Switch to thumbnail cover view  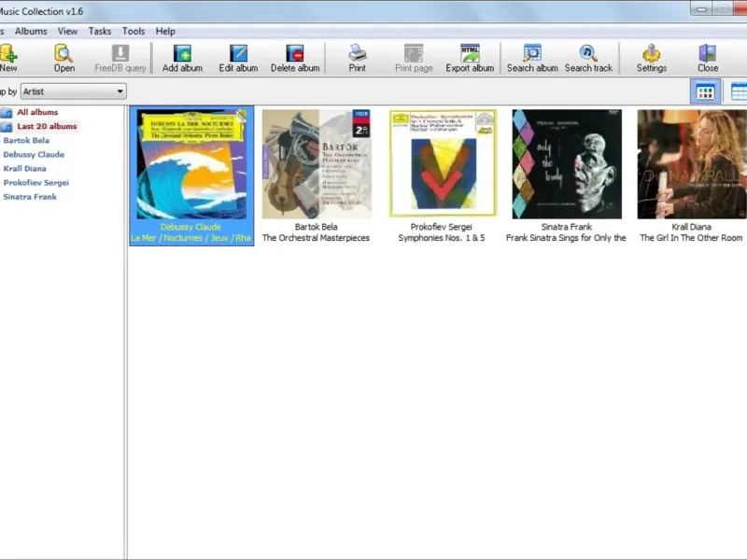pos(705,91)
